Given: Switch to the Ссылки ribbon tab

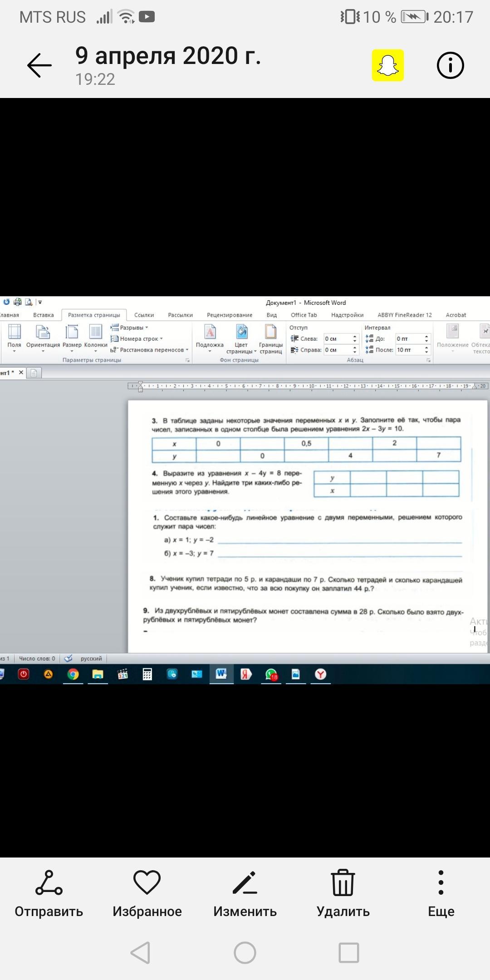Looking at the screenshot, I should 144,315.
